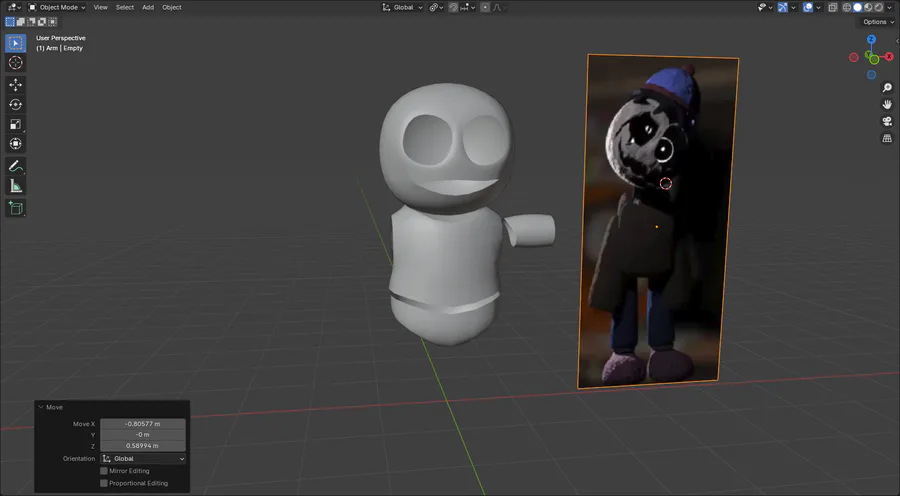Activate the Rotate tool
This screenshot has width=900, height=496.
click(15, 104)
